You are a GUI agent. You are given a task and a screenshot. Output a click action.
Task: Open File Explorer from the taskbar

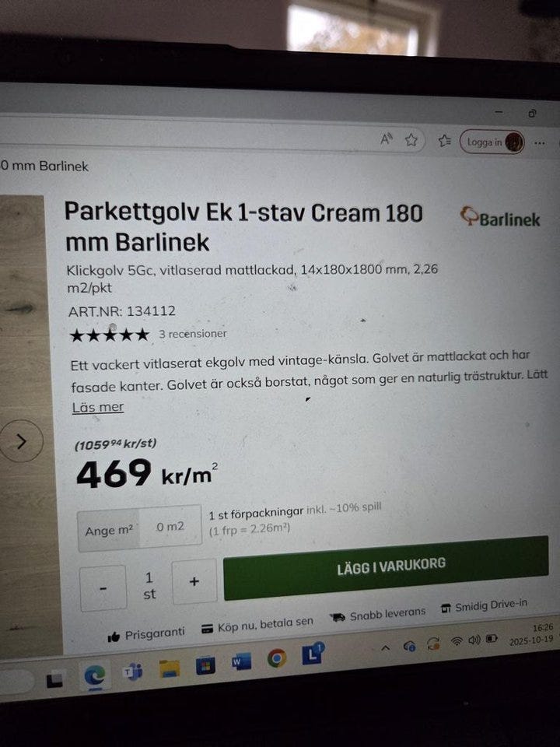169,668
